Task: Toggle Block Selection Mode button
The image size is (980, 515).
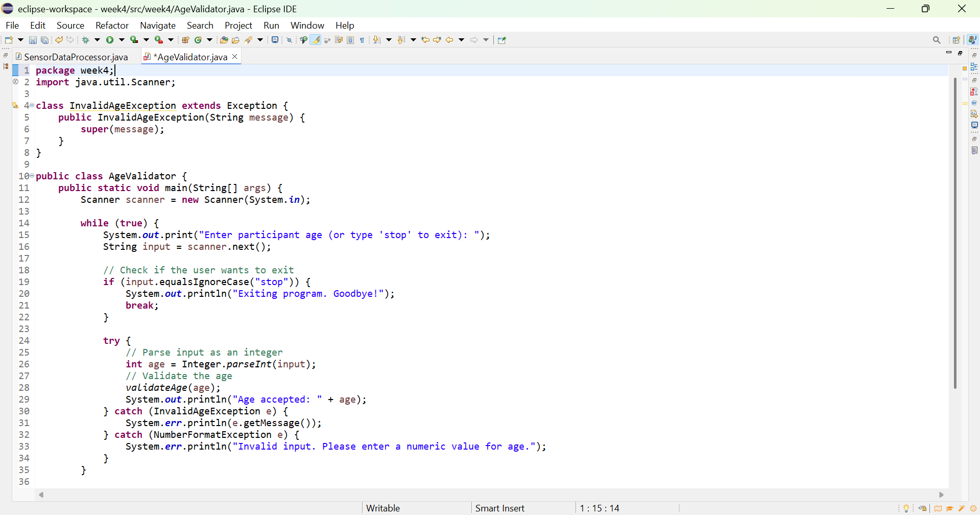Action: [350, 40]
